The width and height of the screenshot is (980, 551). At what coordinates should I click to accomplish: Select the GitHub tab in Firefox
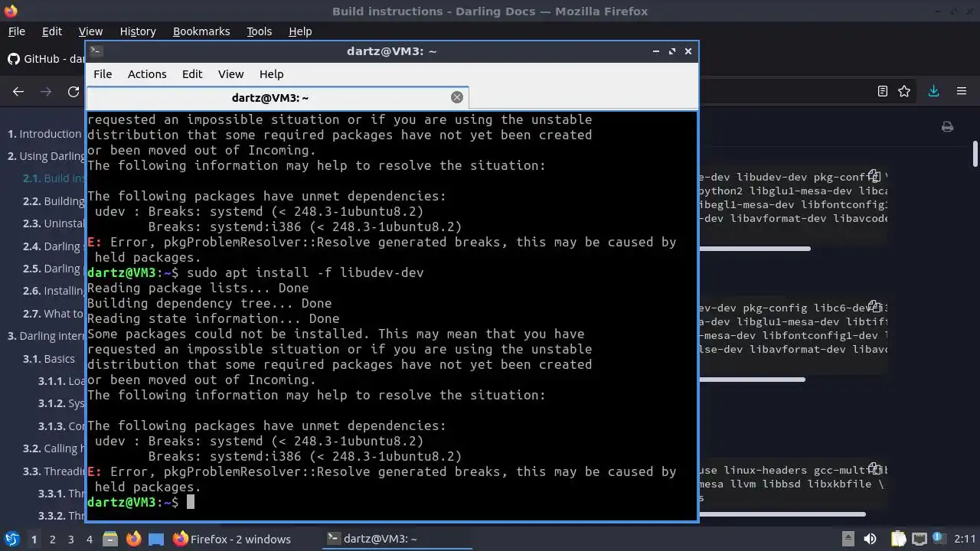pyautogui.click(x=44, y=59)
